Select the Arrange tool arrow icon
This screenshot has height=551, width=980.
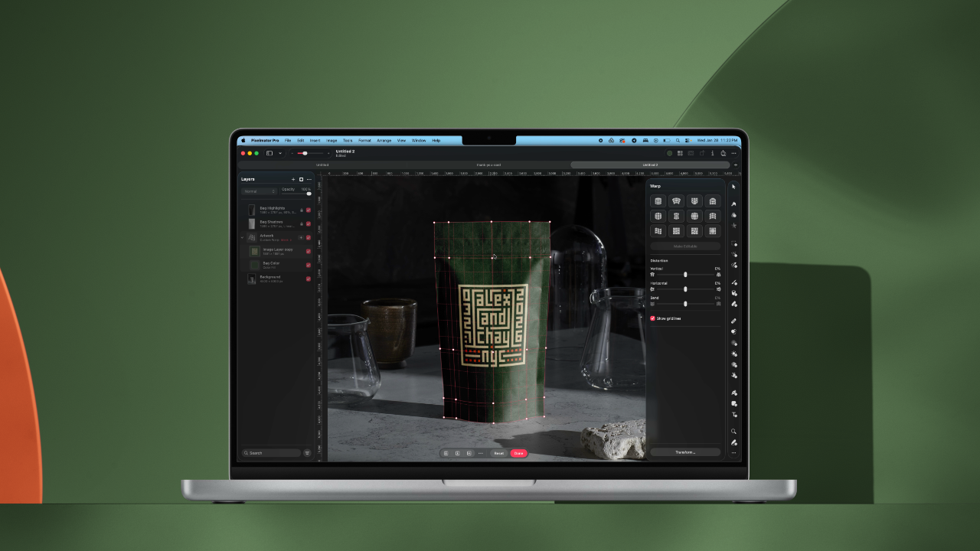[733, 187]
